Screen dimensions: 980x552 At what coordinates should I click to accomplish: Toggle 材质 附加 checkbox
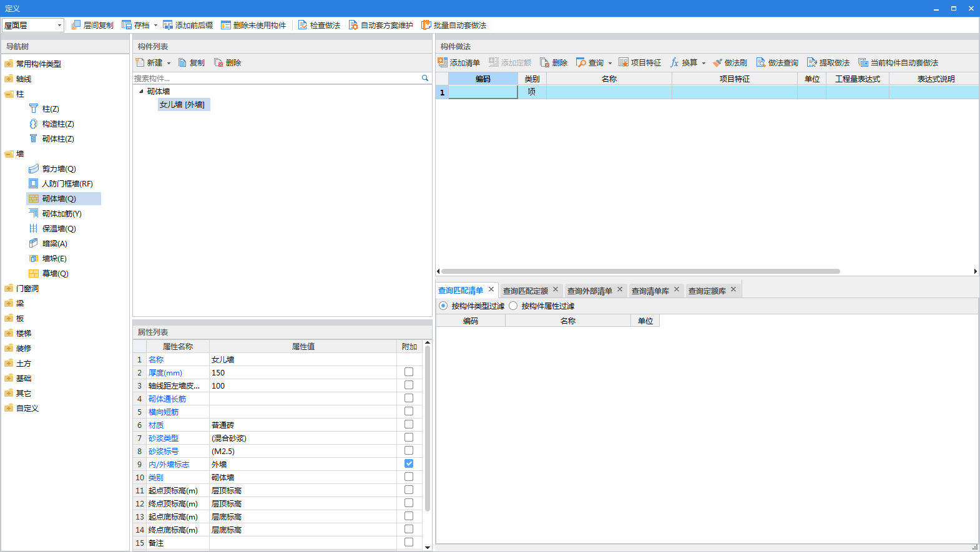point(409,424)
